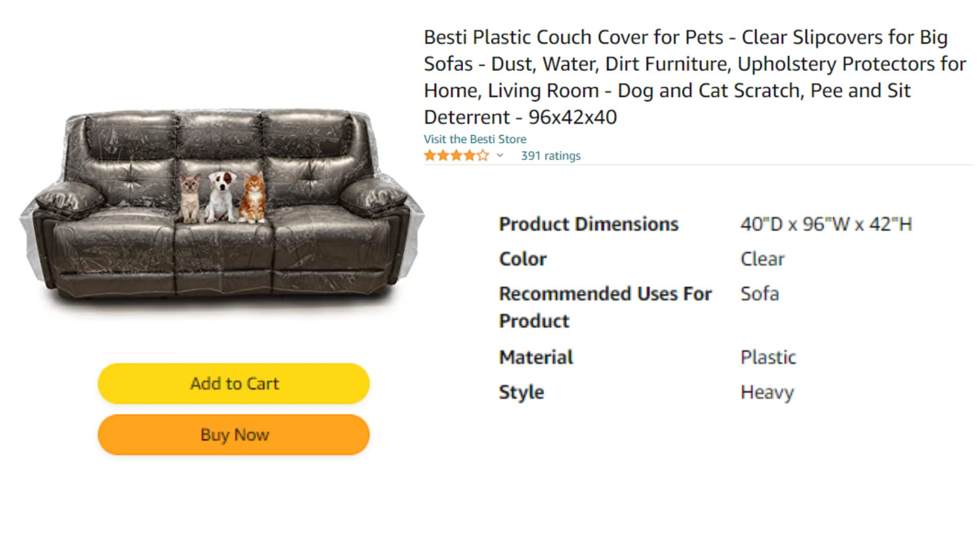Click the Add to Cart button
This screenshot has height=551, width=980.
coord(234,384)
